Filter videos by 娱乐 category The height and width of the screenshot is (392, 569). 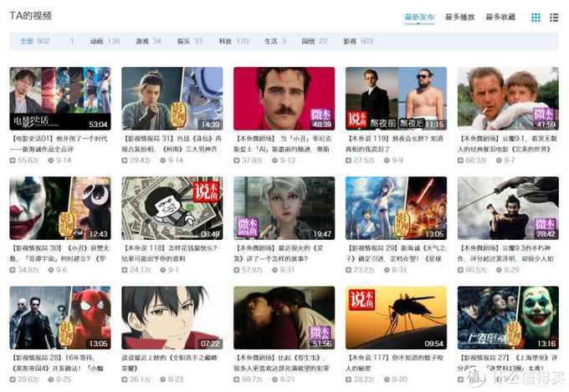189,41
